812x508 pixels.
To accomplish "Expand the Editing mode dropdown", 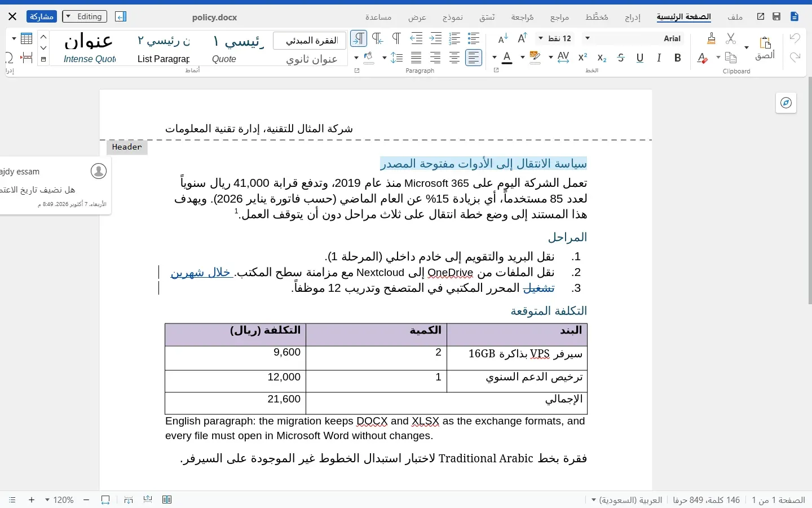I will pyautogui.click(x=85, y=17).
